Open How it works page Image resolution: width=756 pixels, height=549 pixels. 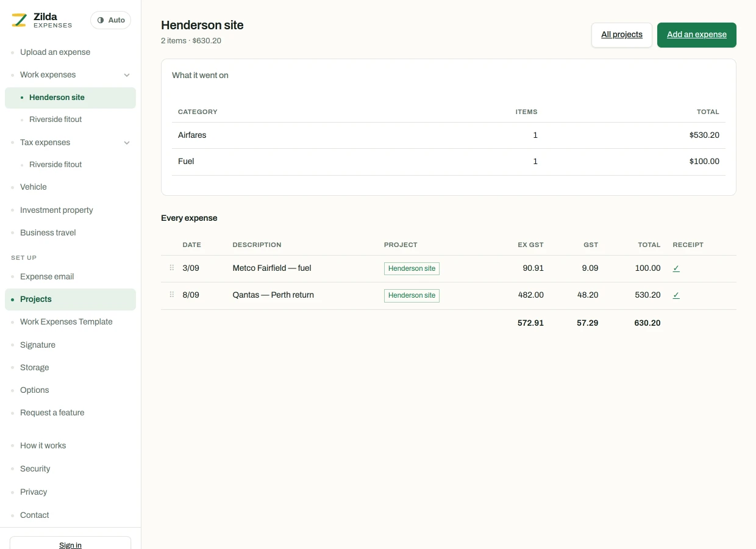tap(43, 445)
